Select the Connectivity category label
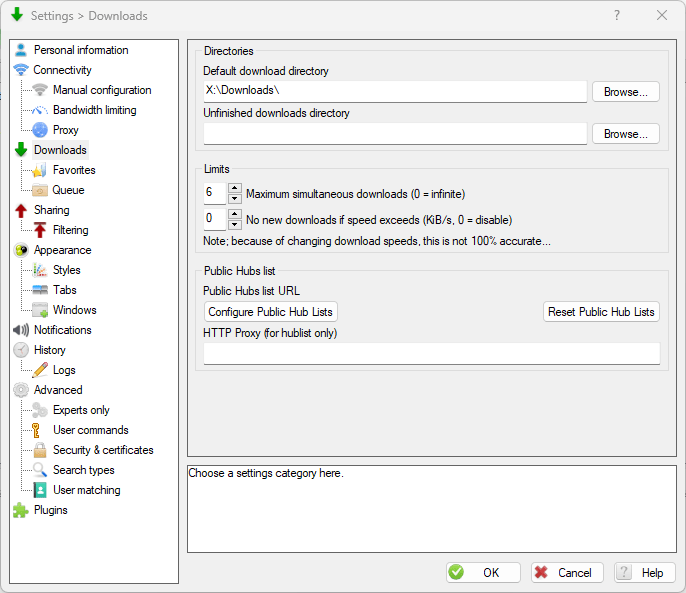686x593 pixels. (63, 70)
